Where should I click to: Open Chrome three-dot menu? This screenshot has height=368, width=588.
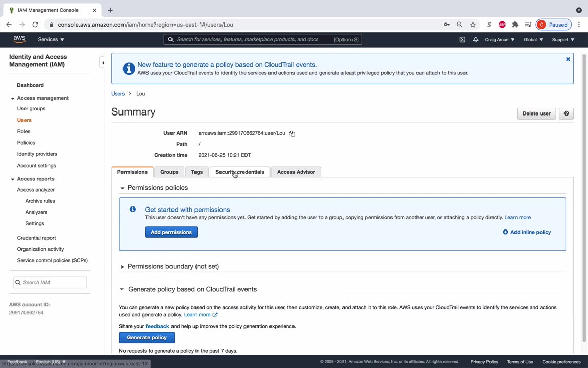click(579, 25)
